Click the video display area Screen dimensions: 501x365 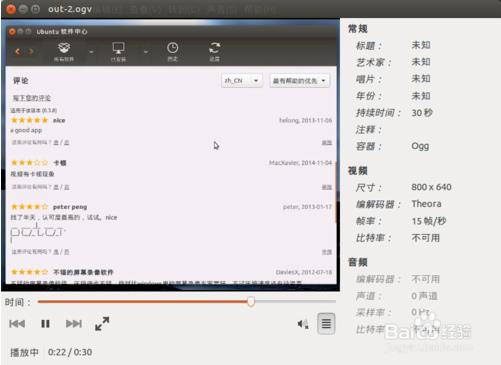pos(170,155)
